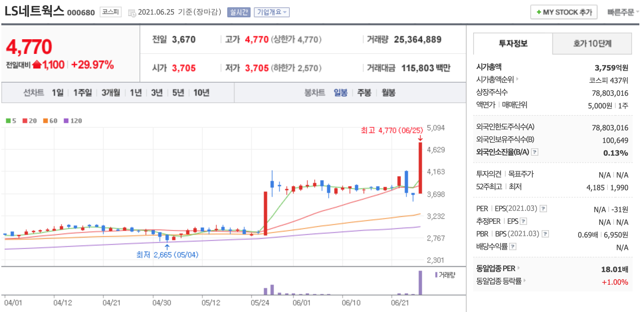Click the help icon beside PER EPS(2021.03)

click(543, 209)
